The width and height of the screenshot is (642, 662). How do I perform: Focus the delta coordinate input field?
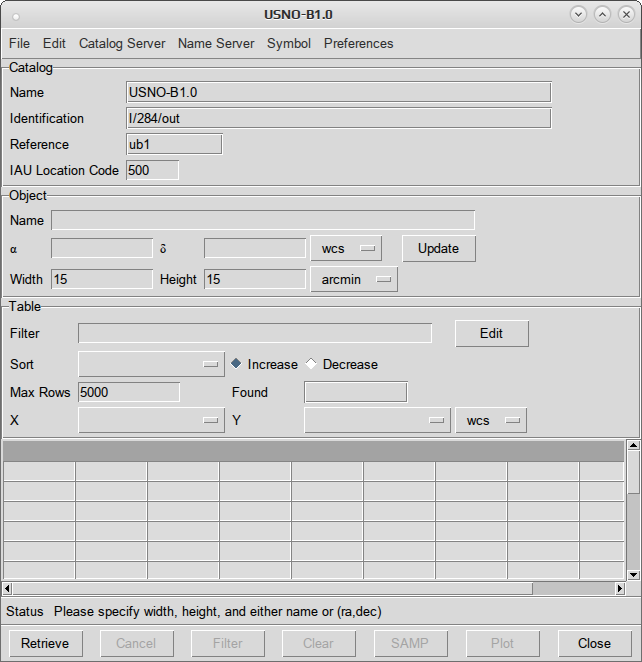coord(255,248)
